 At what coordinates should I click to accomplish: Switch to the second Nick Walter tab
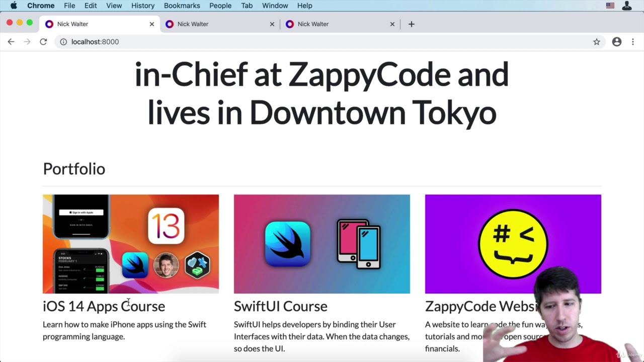point(220,24)
